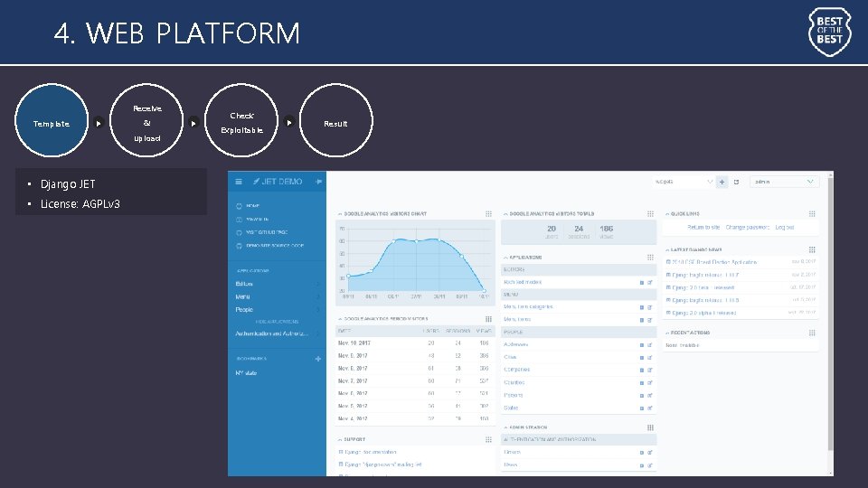Click the Check Exploitable step circle
The image size is (868, 488).
click(241, 120)
